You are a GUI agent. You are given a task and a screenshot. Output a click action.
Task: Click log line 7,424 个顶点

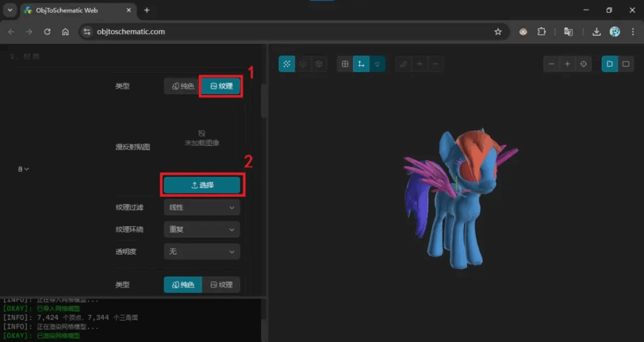click(70, 317)
